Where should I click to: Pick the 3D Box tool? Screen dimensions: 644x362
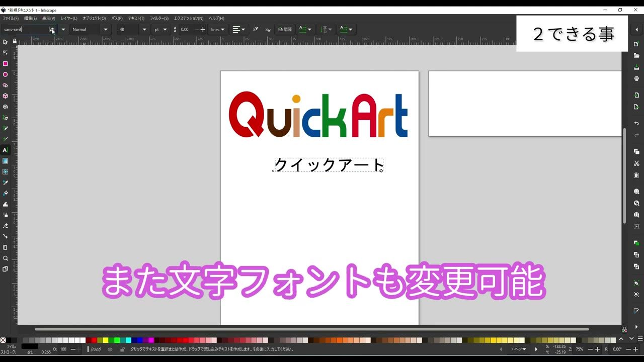(5, 96)
